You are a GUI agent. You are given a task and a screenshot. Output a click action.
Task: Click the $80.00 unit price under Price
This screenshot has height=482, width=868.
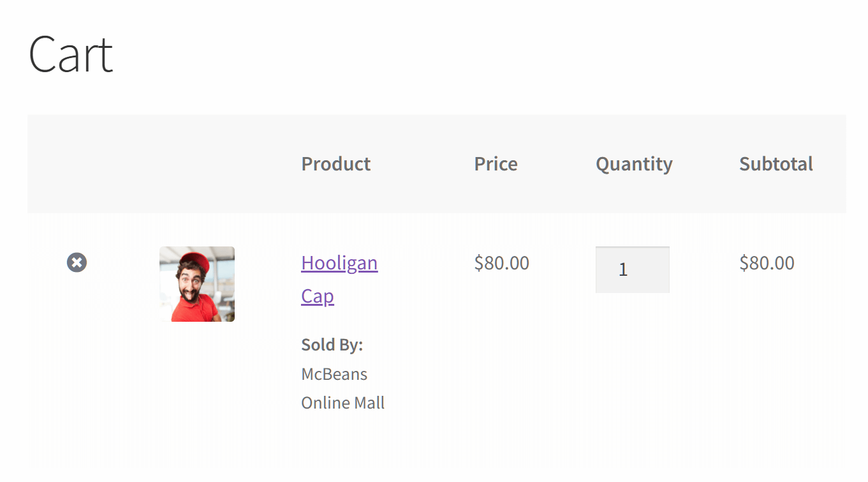[501, 263]
